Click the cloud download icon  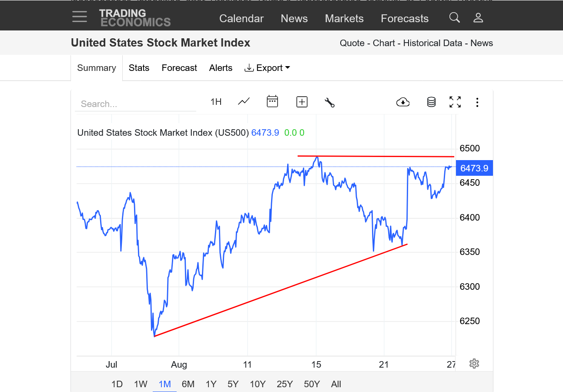(403, 102)
